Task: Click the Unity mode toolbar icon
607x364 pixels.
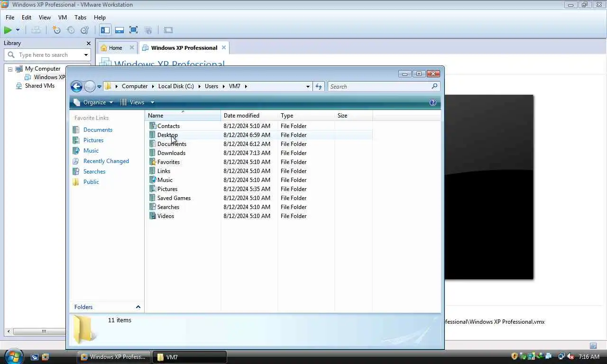Action: point(148,30)
